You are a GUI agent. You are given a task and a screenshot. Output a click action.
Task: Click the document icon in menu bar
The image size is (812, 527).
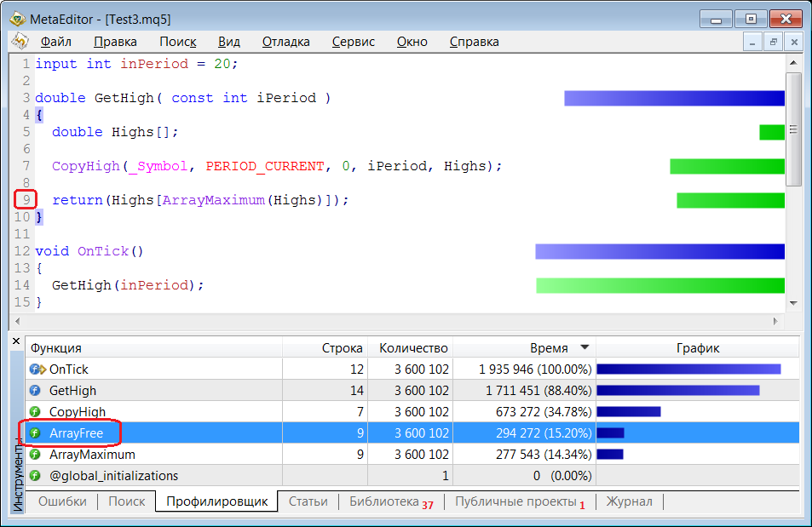[20, 41]
